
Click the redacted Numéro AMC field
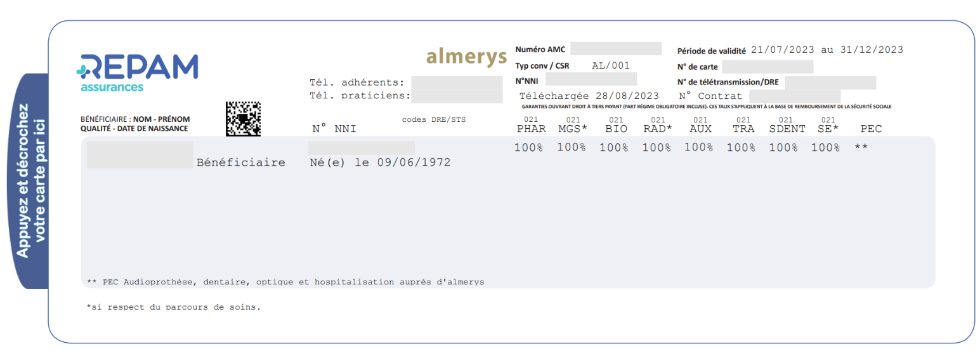tap(616, 49)
